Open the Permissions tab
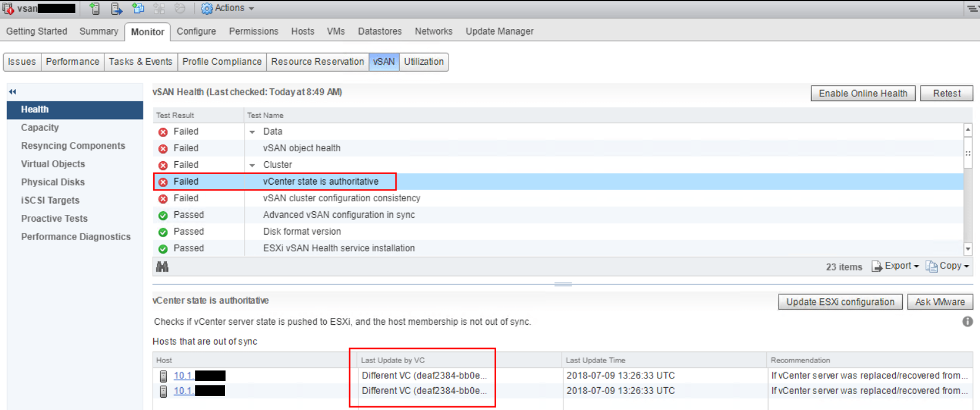This screenshot has height=410, width=980. point(253,31)
